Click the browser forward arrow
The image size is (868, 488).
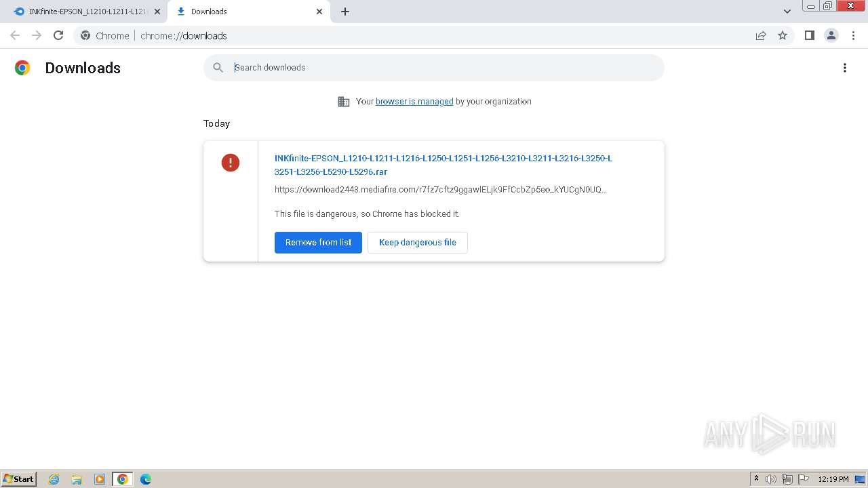click(x=37, y=35)
